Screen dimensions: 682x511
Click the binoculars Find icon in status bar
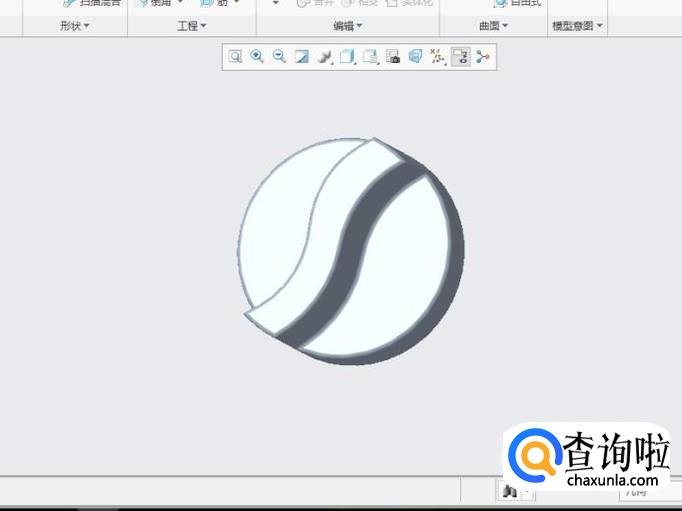(x=509, y=491)
